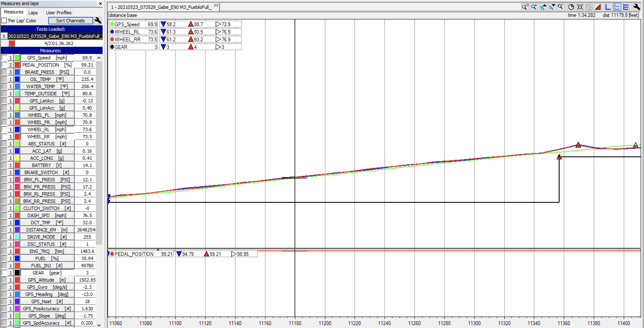Click the red max marker on gear trace
Screen dimensions: 644x328
pyautogui.click(x=559, y=157)
